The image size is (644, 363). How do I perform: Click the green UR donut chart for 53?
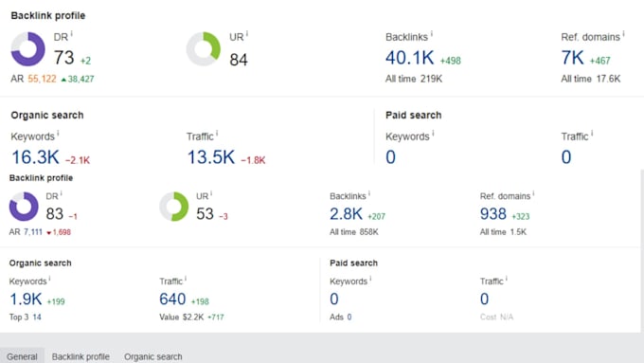pos(173,207)
